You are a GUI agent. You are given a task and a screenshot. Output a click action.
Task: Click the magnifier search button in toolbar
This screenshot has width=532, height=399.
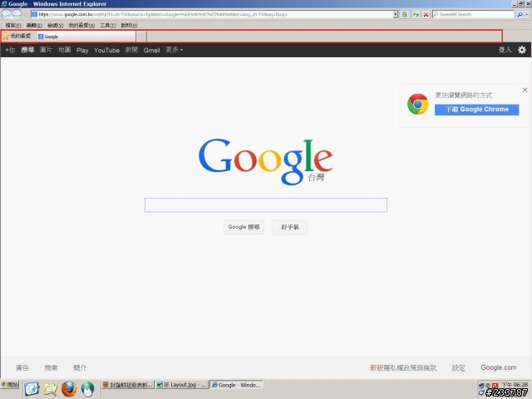pos(520,14)
